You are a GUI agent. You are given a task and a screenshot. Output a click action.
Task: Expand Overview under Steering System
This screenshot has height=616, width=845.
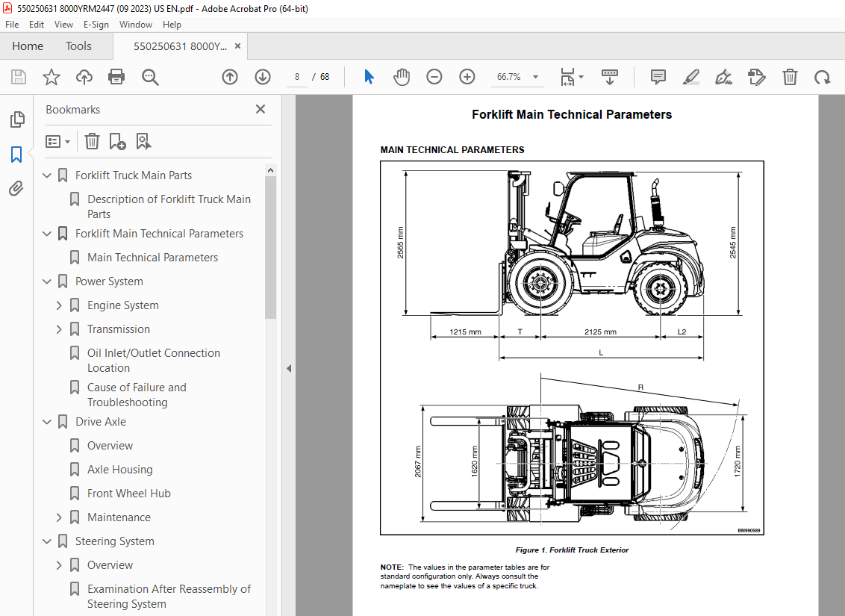click(59, 564)
